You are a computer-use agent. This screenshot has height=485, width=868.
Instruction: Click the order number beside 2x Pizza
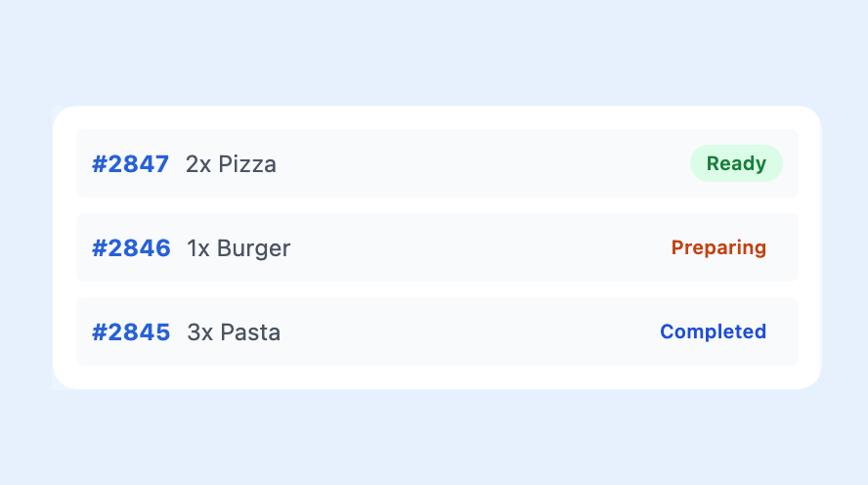point(130,164)
